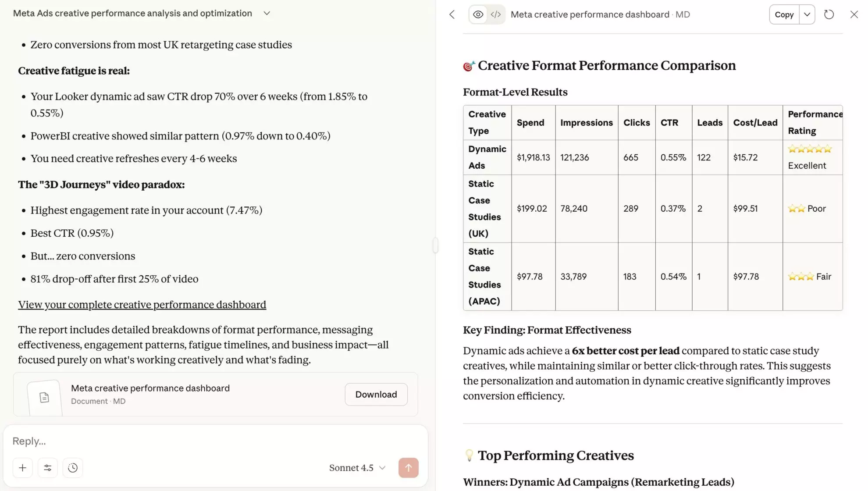The width and height of the screenshot is (868, 491).
Task: Expand the conversation title chevron
Action: (267, 13)
